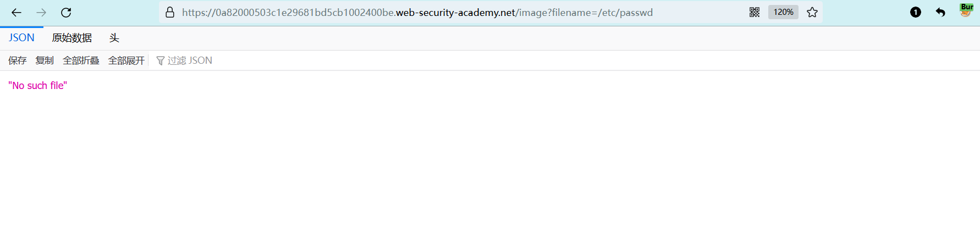Open the QR code generator icon
This screenshot has width=980, height=239.
coord(755,13)
